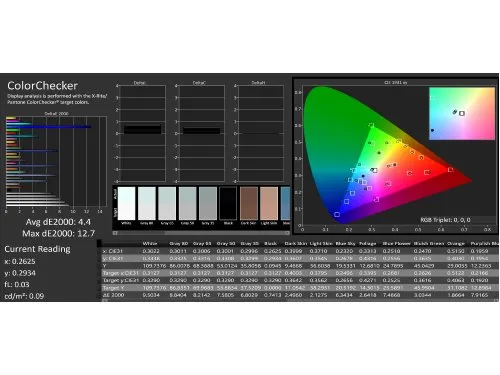This screenshot has height=375, width=500.
Task: Select the Gray 80 swatch
Action: (x=147, y=203)
